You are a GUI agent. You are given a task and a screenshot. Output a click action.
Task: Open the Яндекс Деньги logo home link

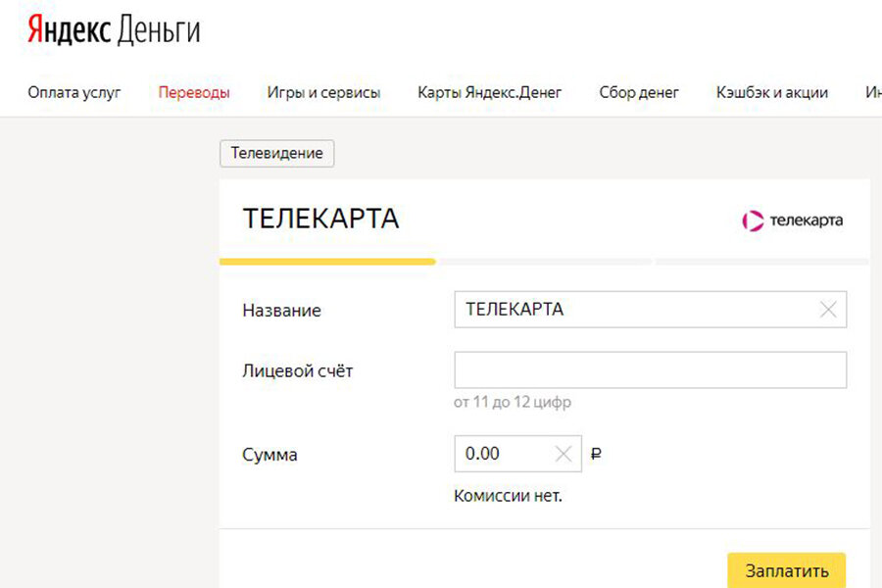[x=114, y=29]
